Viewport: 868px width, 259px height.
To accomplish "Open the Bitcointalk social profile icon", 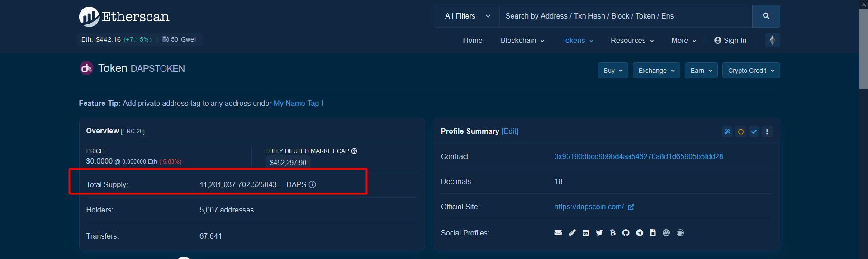I will click(x=612, y=233).
